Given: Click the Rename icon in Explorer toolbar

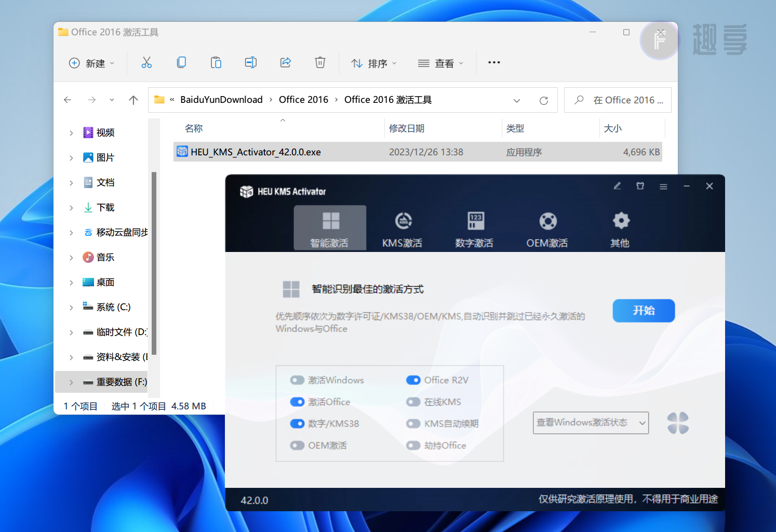Looking at the screenshot, I should click(251, 63).
